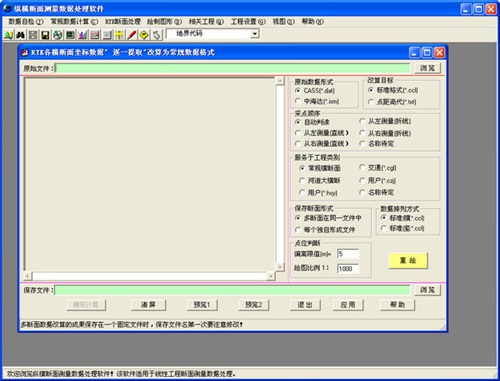Click the 应用 button

(348, 305)
